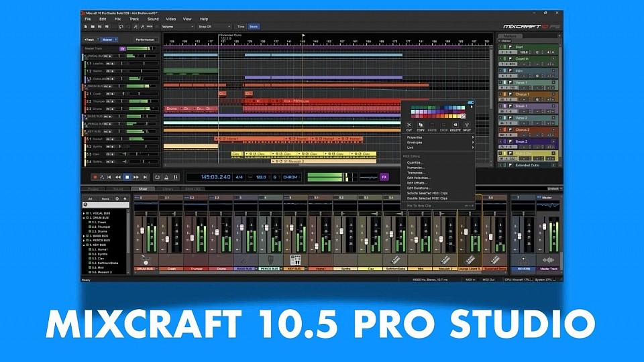Click the New Project toolbar icon

point(86,27)
